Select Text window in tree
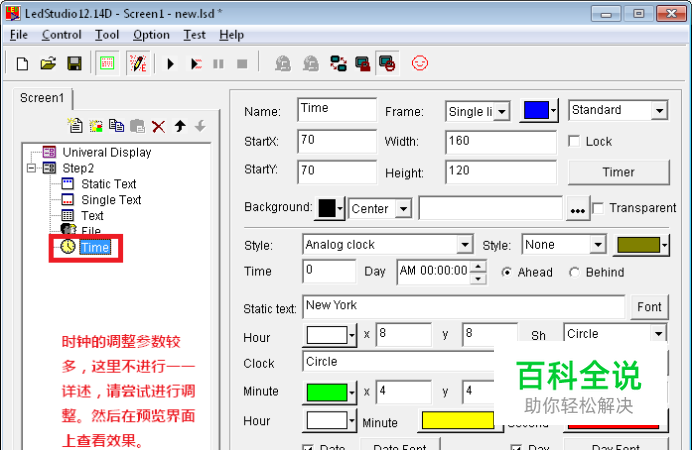Image resolution: width=692 pixels, height=450 pixels. [92, 216]
